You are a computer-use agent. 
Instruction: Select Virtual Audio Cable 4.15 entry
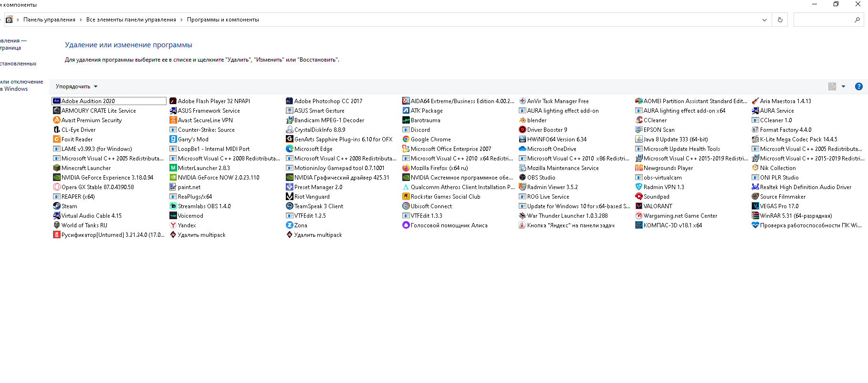tap(87, 215)
